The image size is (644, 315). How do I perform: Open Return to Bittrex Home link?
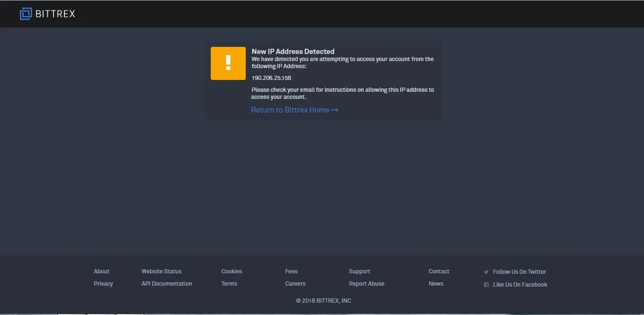tap(295, 110)
